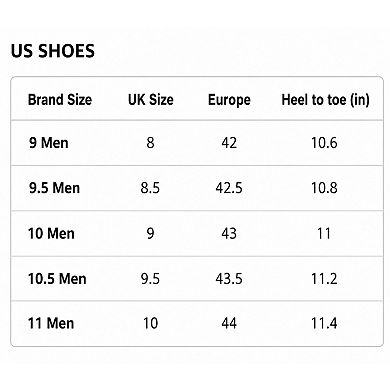The width and height of the screenshot is (390, 390).
Task: Click the US SHOES heading
Action: click(x=53, y=51)
